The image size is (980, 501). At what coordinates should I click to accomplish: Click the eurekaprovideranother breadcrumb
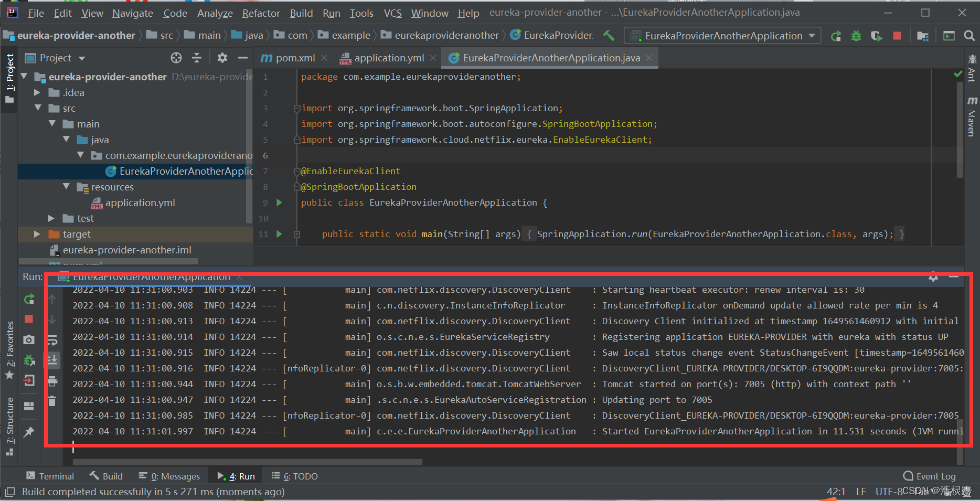440,35
